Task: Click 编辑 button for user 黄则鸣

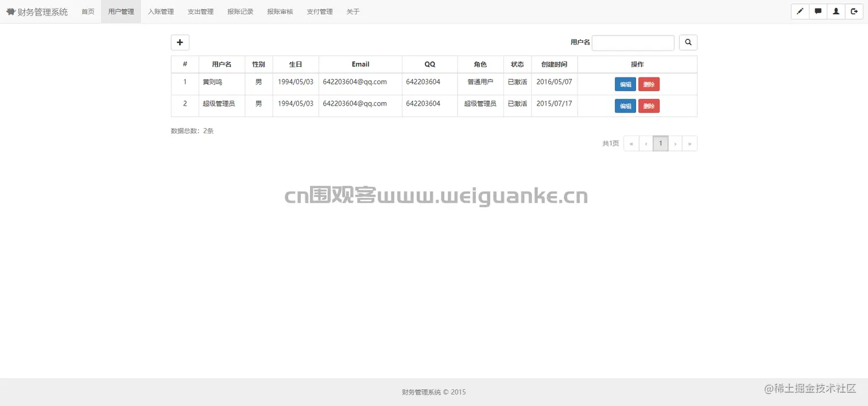Action: click(625, 84)
